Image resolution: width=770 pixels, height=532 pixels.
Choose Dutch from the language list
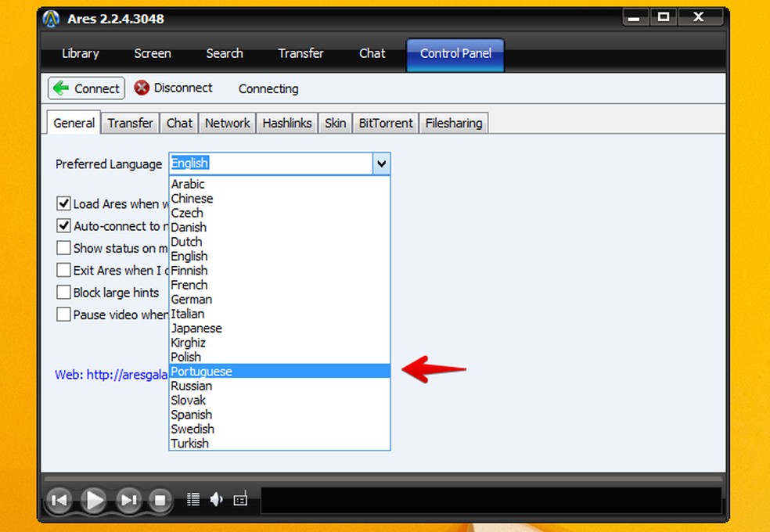click(279, 242)
